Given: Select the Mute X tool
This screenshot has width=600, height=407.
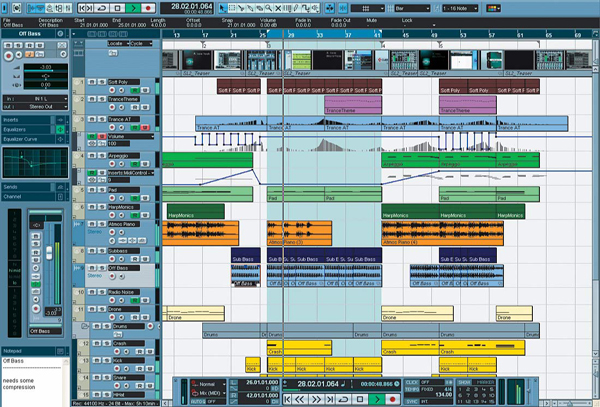Looking at the screenshot, I should [278, 8].
